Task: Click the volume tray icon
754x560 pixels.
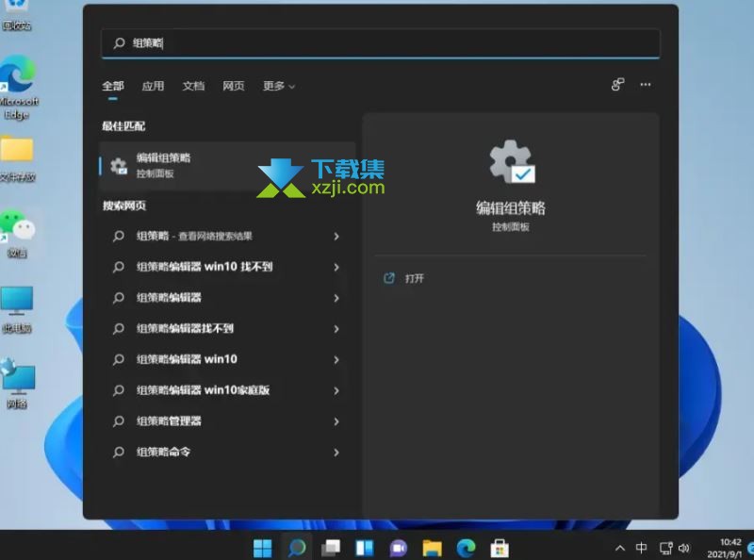Action: (x=684, y=548)
